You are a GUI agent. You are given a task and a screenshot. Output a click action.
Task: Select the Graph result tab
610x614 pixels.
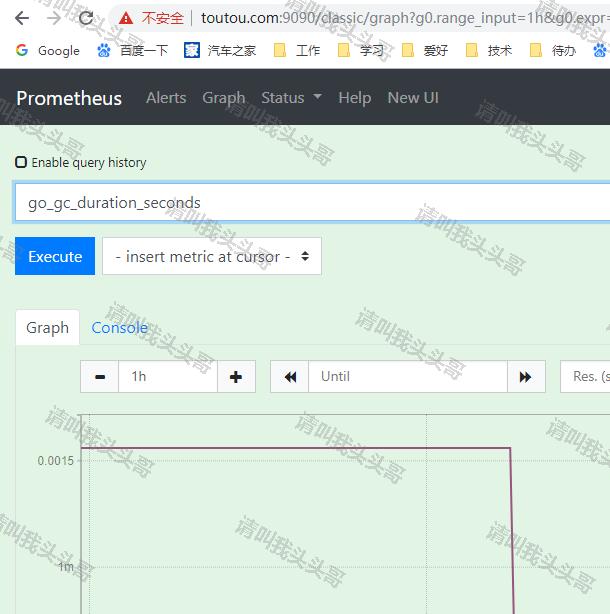[47, 327]
